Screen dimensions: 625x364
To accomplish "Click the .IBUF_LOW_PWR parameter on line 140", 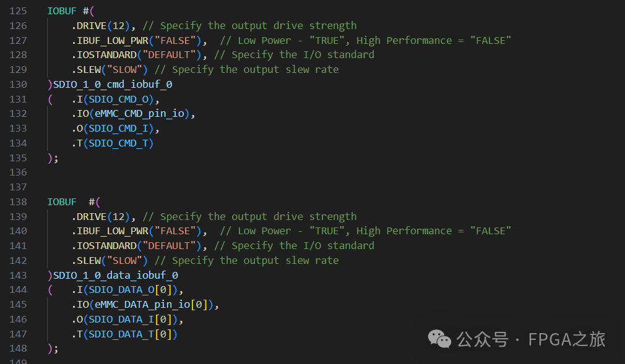I will click(x=110, y=231).
